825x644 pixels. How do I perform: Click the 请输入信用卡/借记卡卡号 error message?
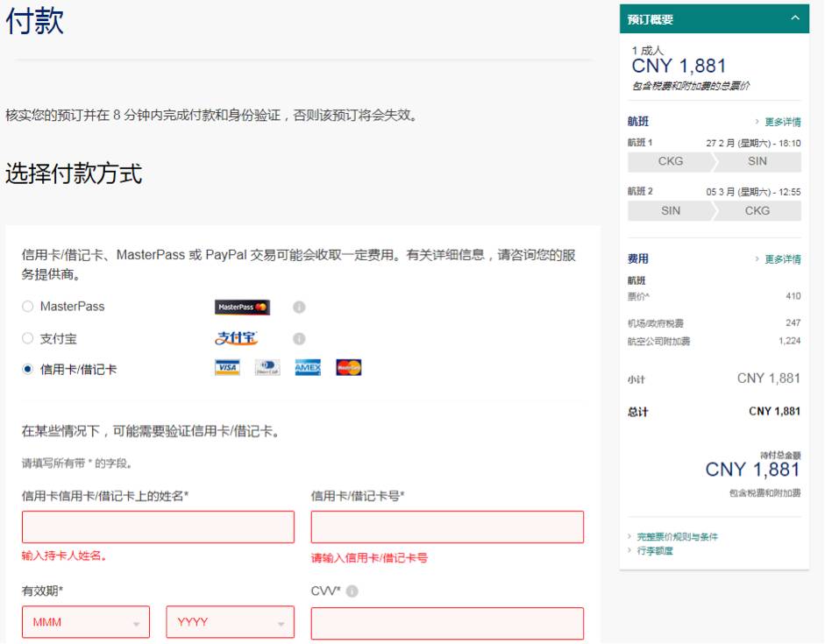369,558
